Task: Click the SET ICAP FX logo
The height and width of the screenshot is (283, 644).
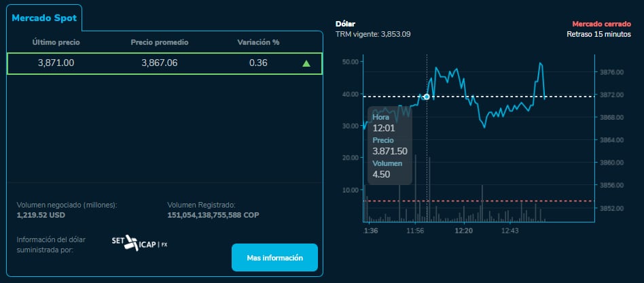Action: coord(139,243)
